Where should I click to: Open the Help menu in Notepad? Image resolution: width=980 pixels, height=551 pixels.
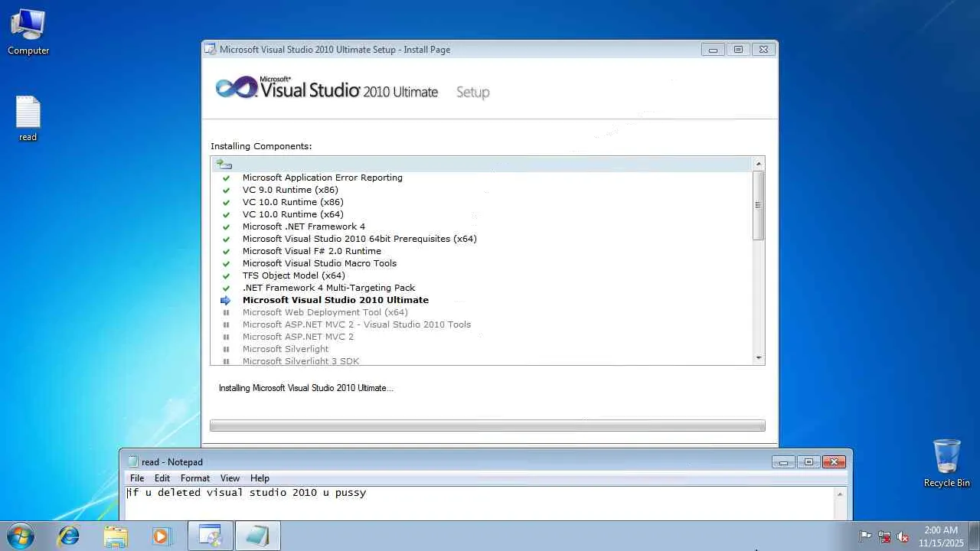click(x=260, y=478)
